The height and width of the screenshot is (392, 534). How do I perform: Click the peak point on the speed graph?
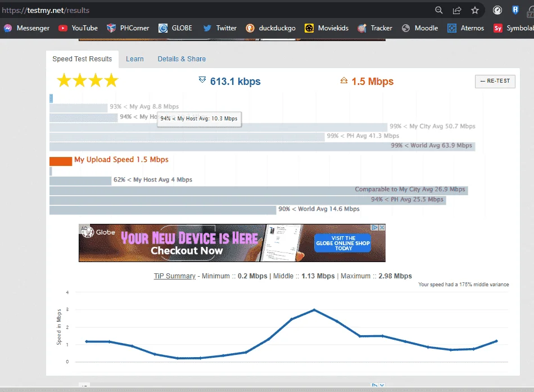click(x=314, y=310)
